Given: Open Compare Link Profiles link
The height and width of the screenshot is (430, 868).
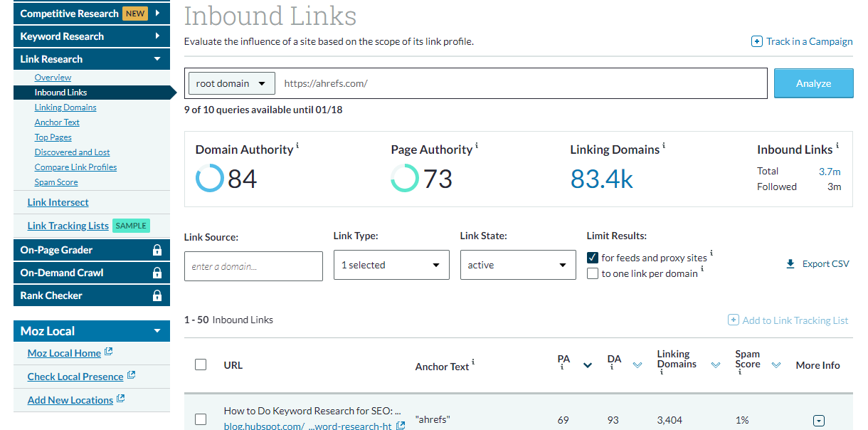Looking at the screenshot, I should pos(75,167).
